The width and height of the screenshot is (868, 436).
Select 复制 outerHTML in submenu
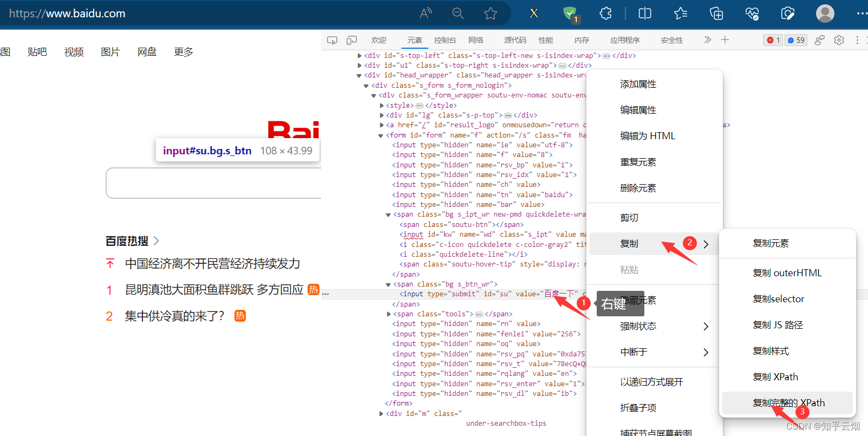point(787,273)
